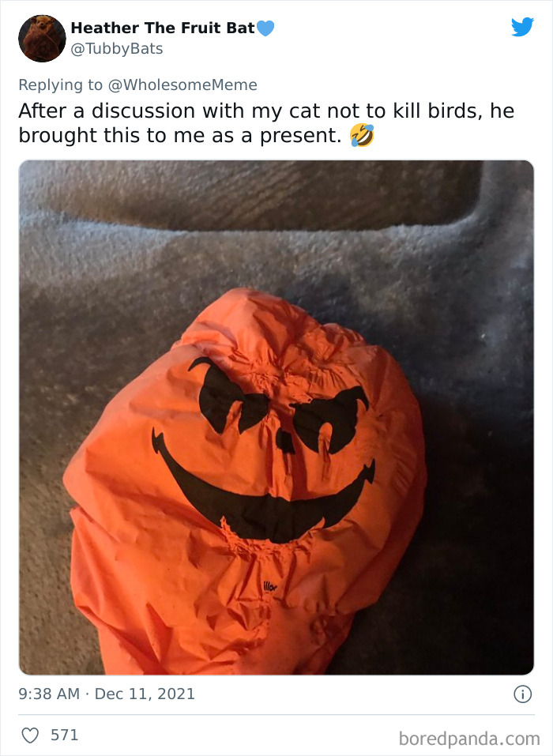Click the pumpkin's small black nose

284,442
